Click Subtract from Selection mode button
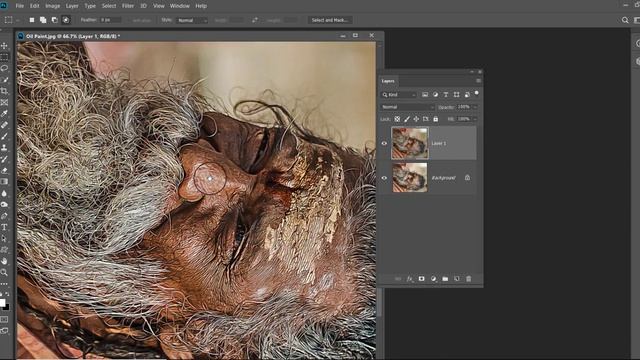Screen dimensions: 640x360 click(54, 20)
